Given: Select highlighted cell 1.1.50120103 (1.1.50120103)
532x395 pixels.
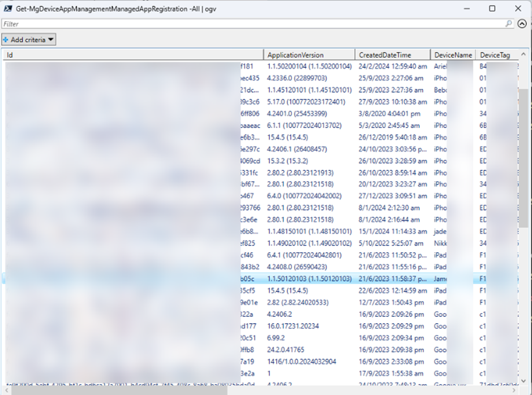Looking at the screenshot, I should [x=309, y=279].
